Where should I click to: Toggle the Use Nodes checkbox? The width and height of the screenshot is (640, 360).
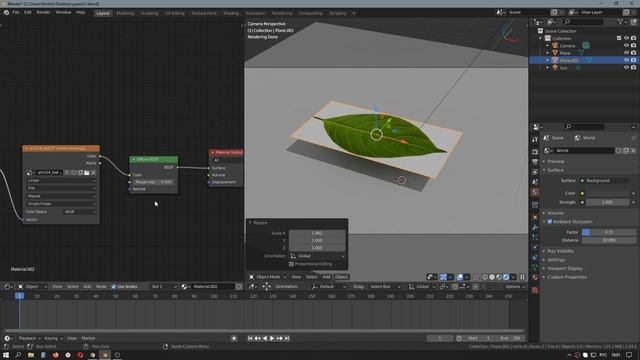point(113,287)
